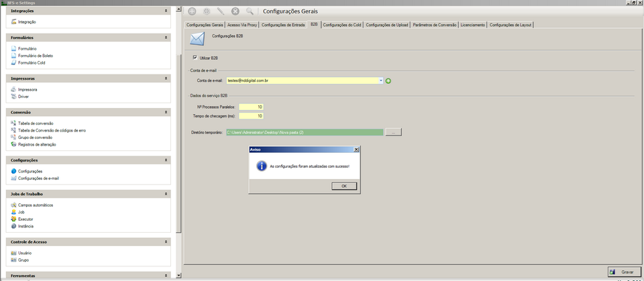Click the Diretório temporário path field
644x281 pixels.
pos(305,132)
